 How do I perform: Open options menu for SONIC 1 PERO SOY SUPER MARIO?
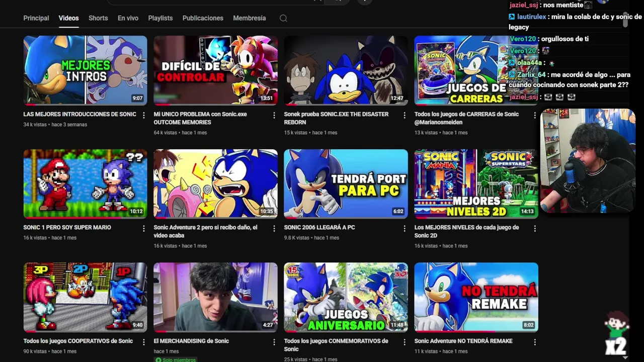(144, 228)
